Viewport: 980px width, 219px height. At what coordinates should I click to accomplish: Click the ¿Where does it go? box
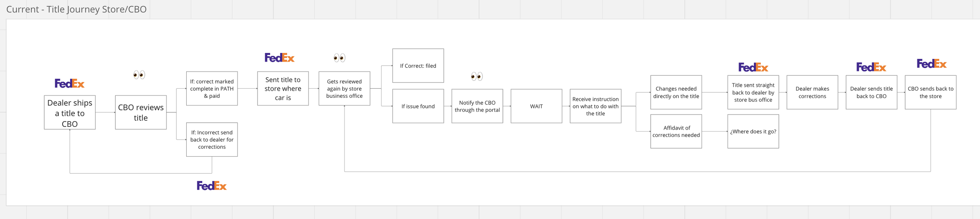753,131
